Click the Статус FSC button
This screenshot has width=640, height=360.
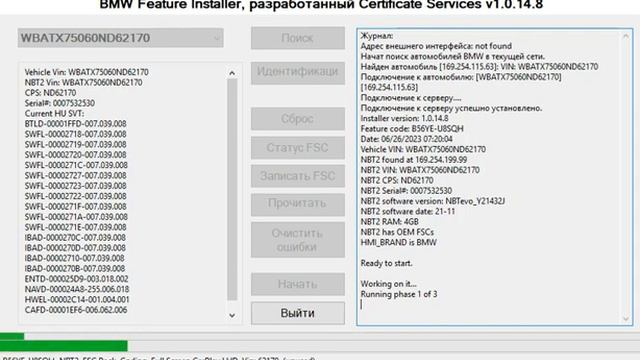[298, 148]
